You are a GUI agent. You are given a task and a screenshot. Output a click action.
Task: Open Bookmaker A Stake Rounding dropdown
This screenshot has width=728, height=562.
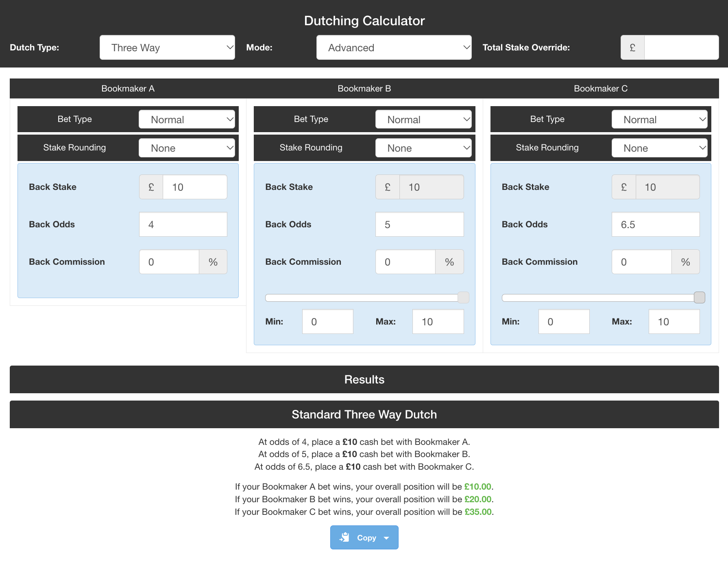pyautogui.click(x=187, y=148)
